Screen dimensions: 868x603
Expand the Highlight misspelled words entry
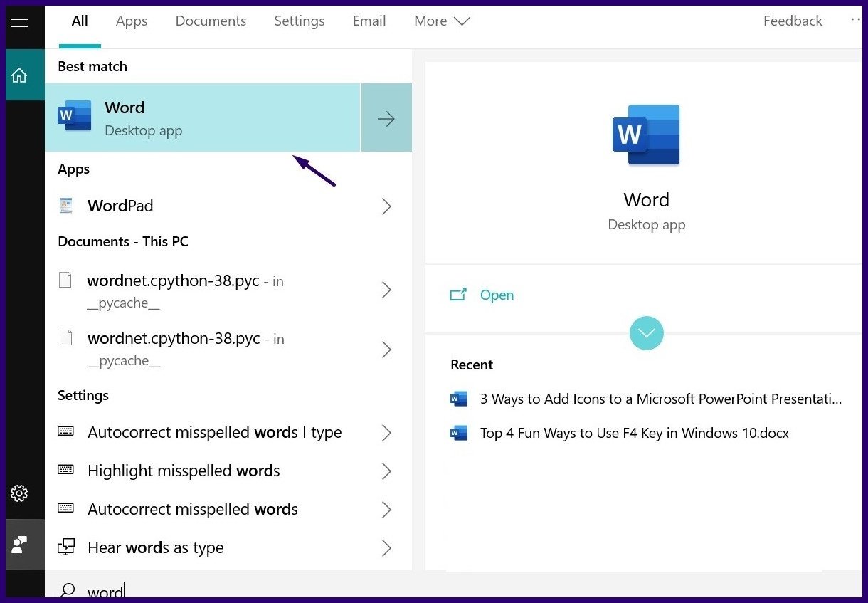184,471
